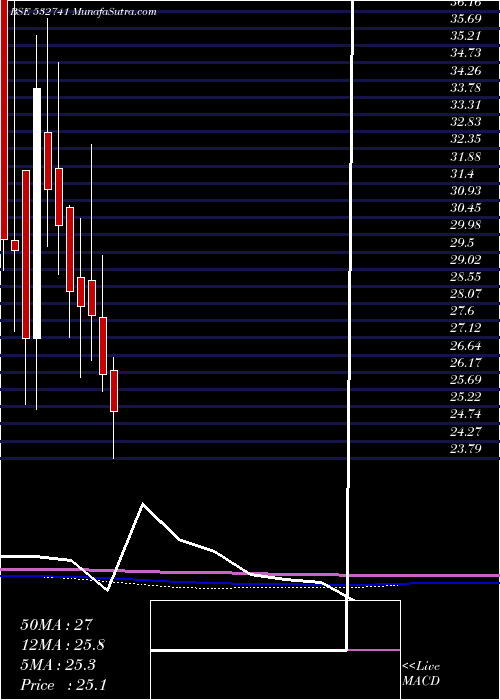Click the 34.73 price axis label
Image resolution: width=500 pixels, height=700 pixels.
466,53
